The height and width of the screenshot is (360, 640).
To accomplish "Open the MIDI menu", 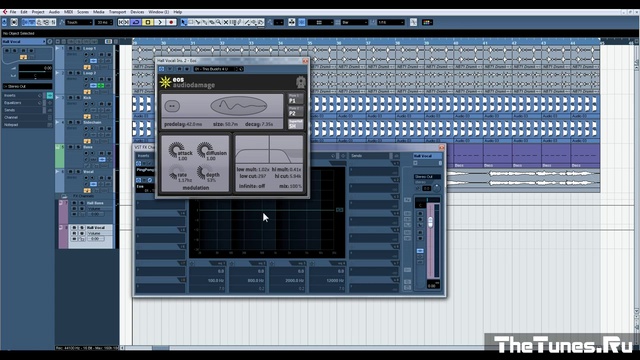I will [69, 12].
